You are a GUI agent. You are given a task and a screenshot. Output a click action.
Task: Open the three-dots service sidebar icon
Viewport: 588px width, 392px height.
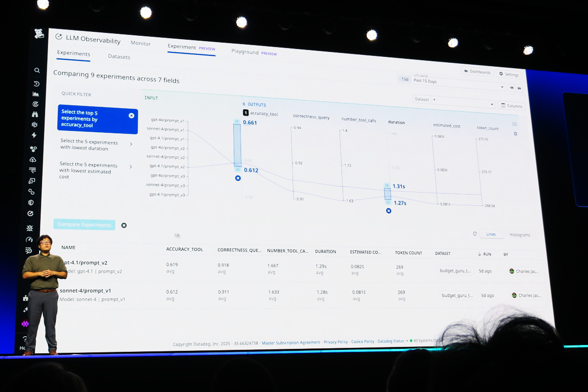click(33, 149)
